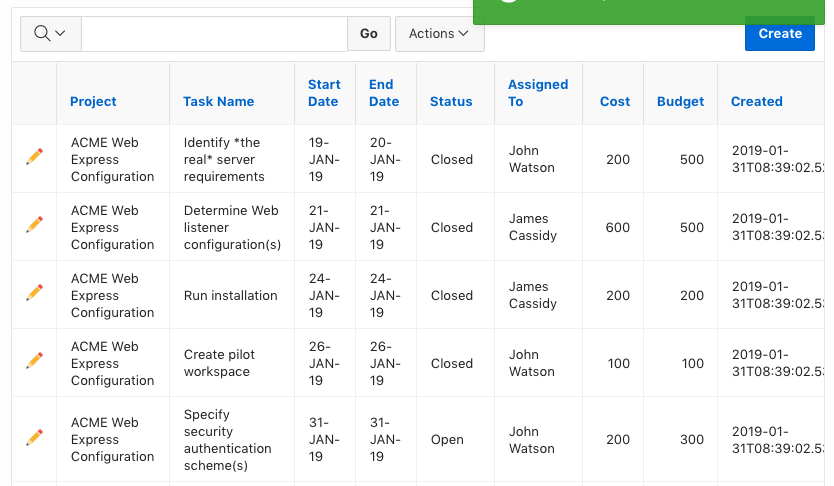Click the Cost column header
The width and height of the screenshot is (834, 486).
click(x=615, y=101)
